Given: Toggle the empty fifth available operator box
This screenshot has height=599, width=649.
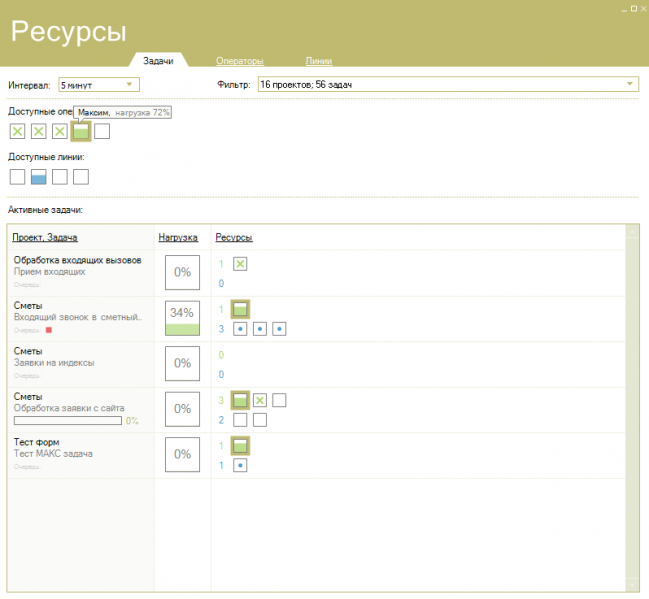Looking at the screenshot, I should [102, 132].
